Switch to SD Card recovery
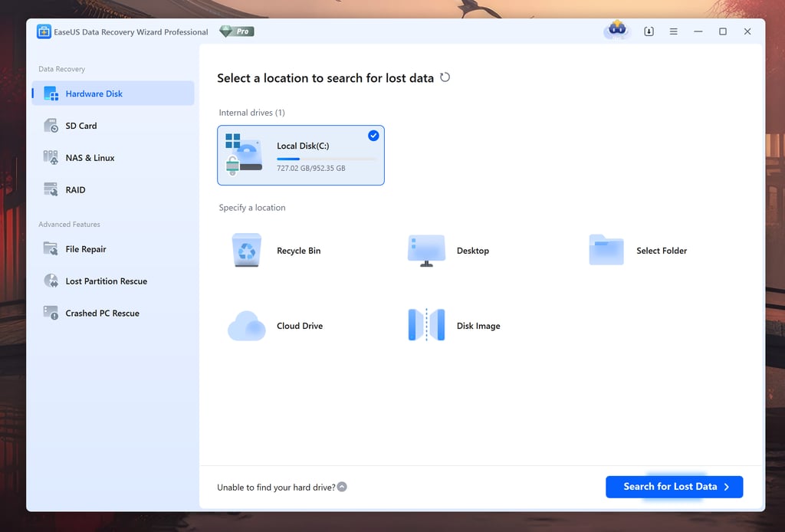Image resolution: width=785 pixels, height=532 pixels. 81,126
